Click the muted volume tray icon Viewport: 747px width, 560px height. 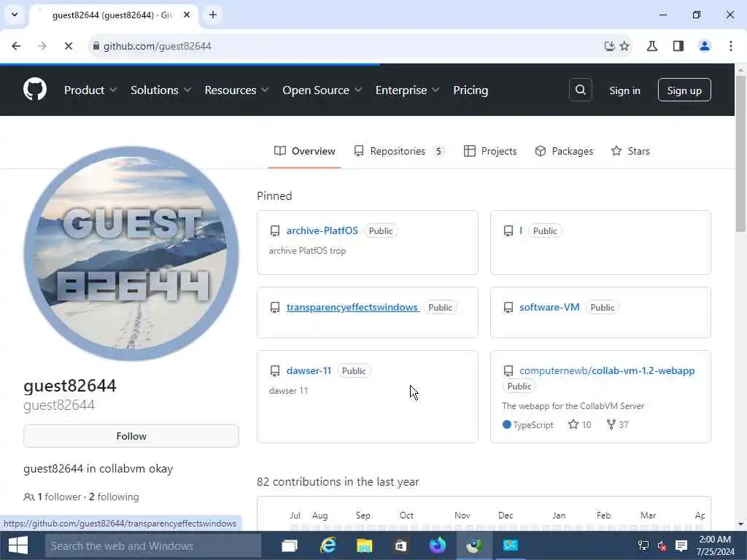[x=662, y=545]
